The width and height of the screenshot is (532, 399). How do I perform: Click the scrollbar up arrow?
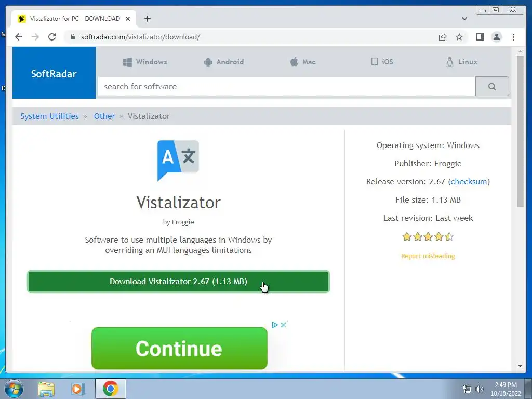point(520,51)
